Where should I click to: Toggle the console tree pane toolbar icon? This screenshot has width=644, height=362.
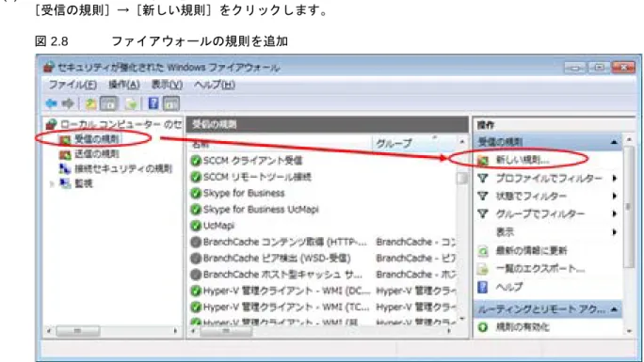[109, 103]
